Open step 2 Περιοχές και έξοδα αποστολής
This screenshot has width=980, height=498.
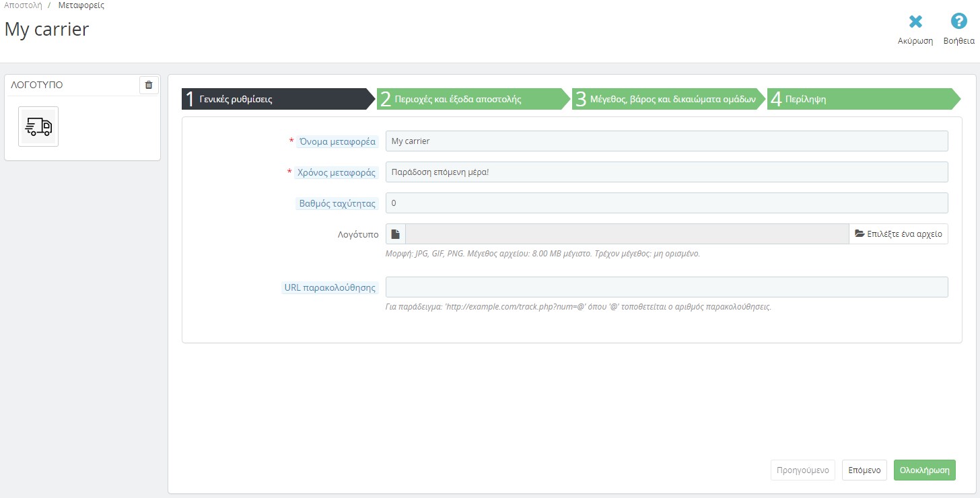[x=471, y=99]
